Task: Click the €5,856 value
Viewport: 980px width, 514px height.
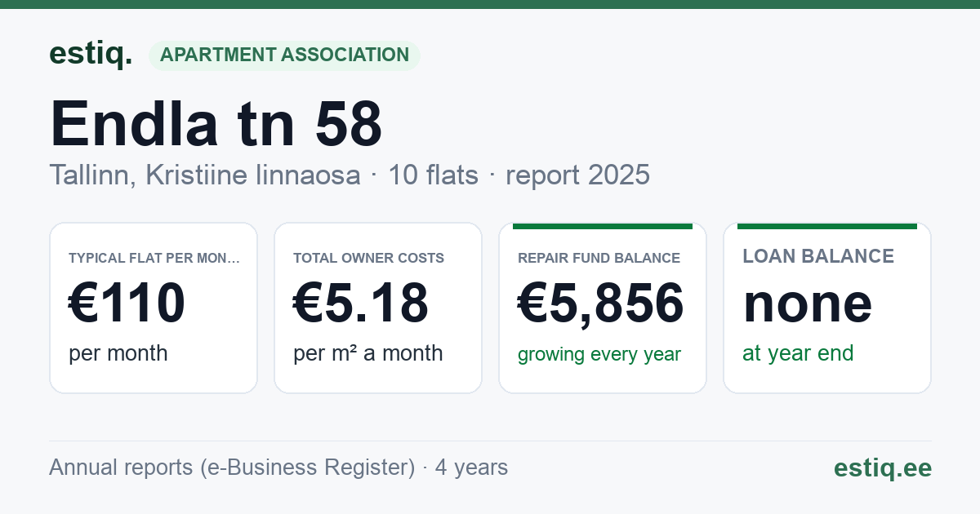Action: tap(601, 304)
